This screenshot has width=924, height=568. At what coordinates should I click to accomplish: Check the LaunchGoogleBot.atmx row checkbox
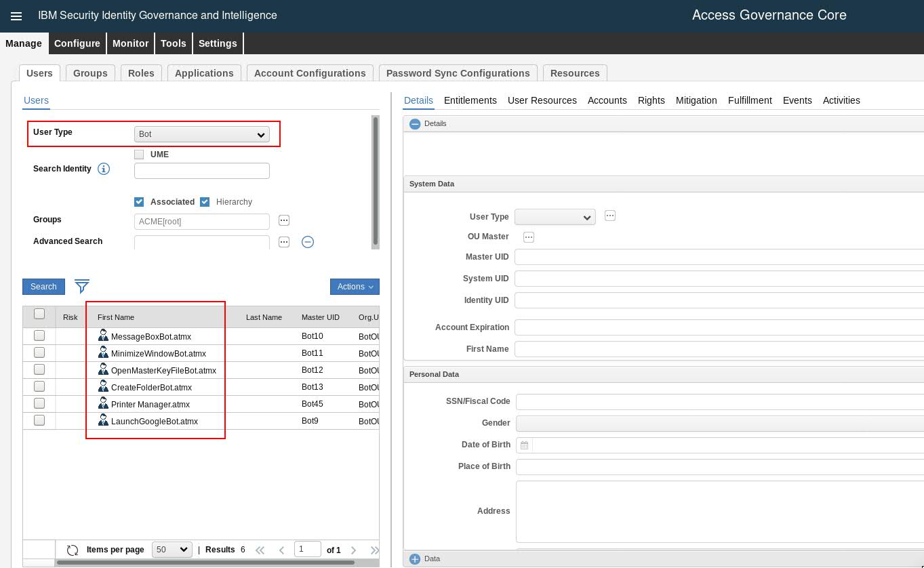click(39, 420)
